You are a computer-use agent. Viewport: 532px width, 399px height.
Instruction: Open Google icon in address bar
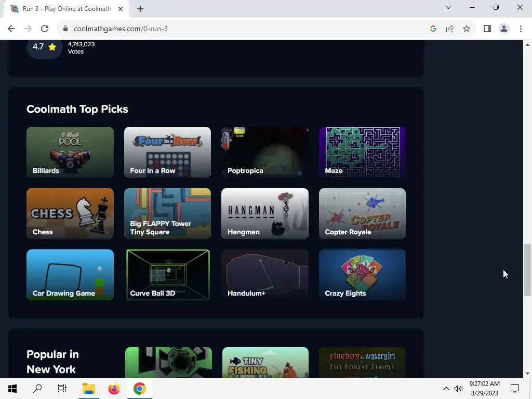click(433, 29)
